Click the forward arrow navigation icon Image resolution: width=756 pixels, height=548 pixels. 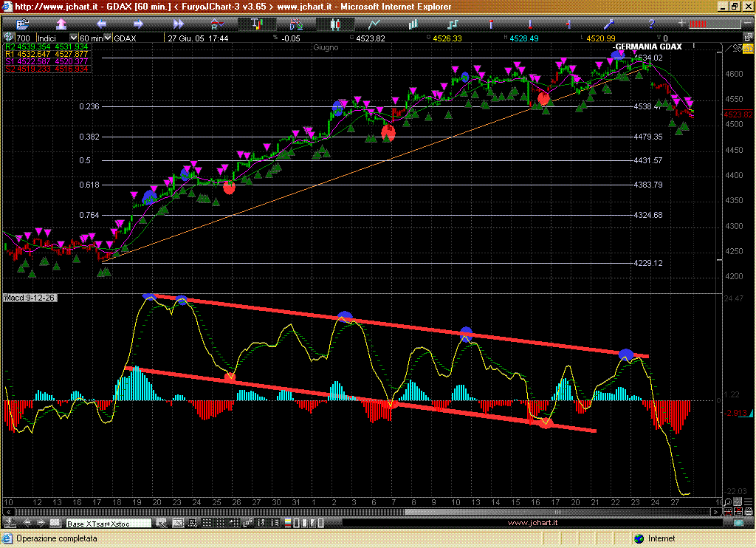[140, 24]
